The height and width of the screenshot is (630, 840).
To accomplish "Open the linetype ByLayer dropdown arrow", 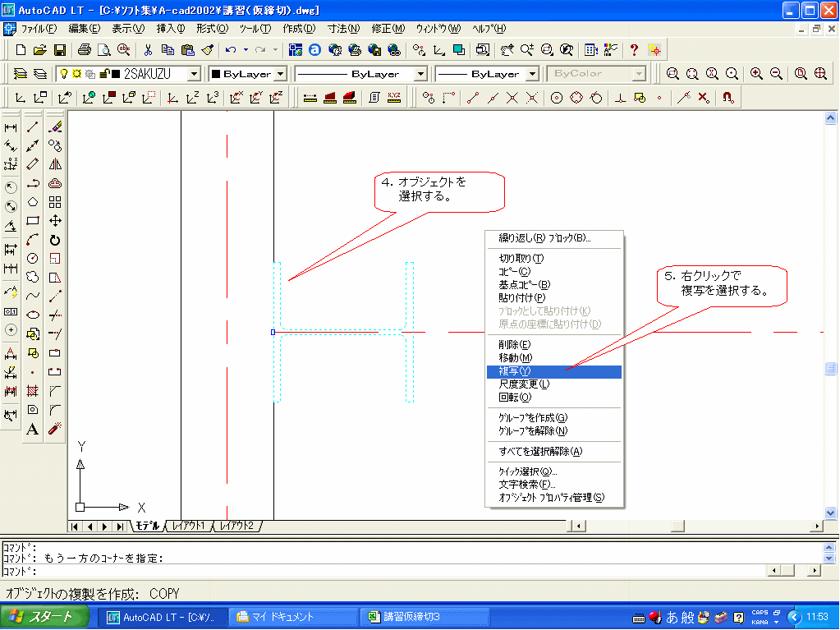I will [x=421, y=73].
